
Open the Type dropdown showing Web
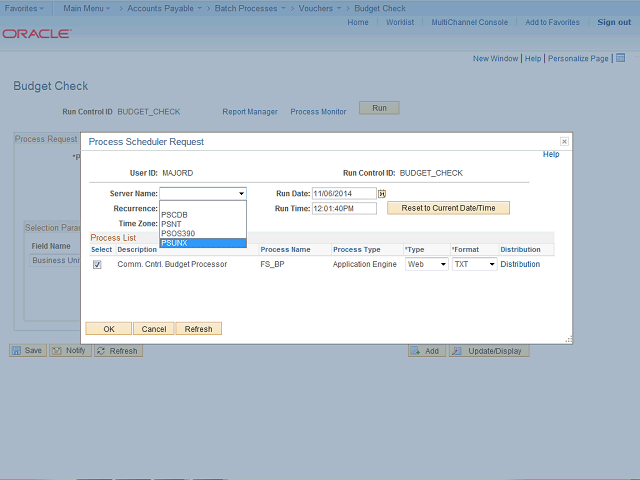click(426, 265)
